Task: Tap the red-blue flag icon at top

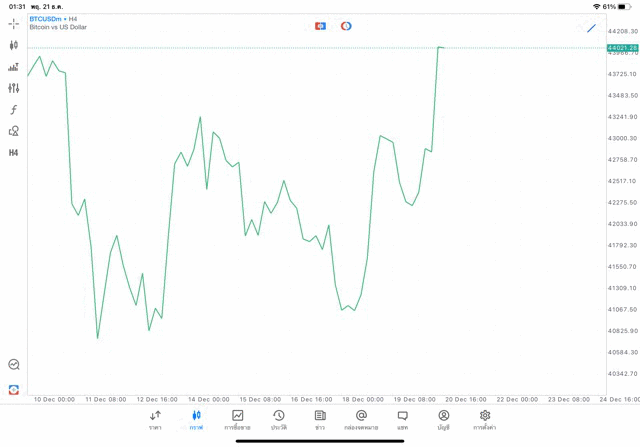Action: (321, 26)
